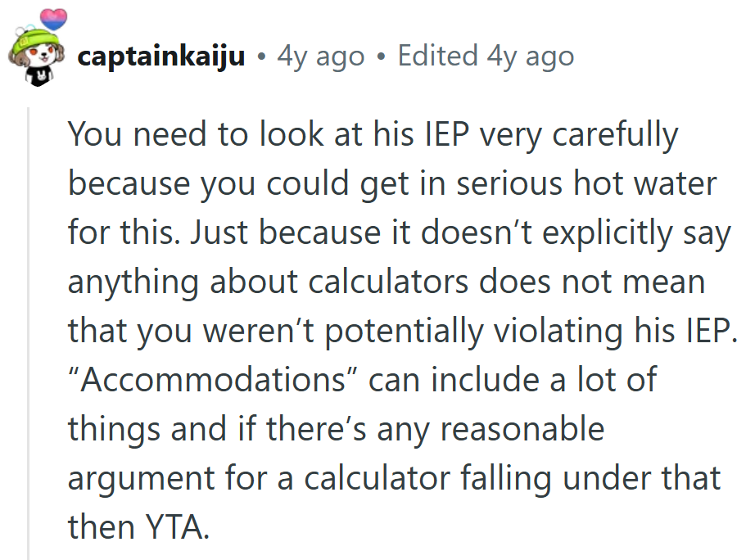Click the words "can include a lot of"

click(513, 380)
